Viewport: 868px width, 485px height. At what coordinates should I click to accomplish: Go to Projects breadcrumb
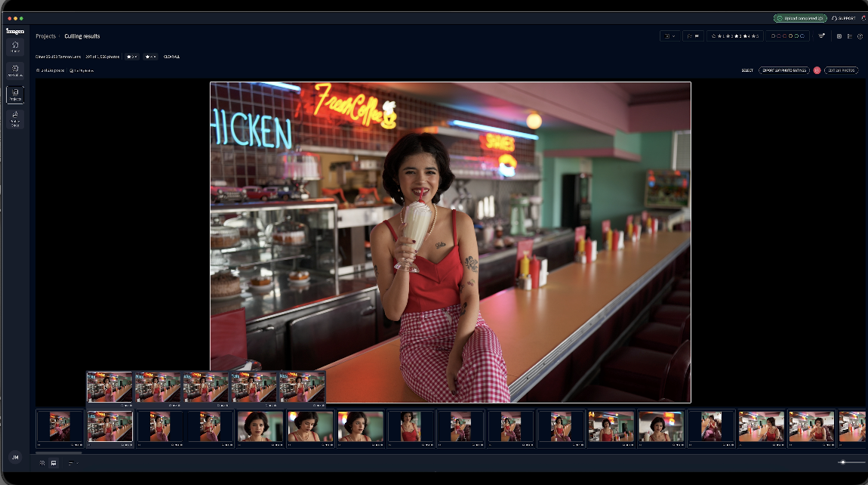(45, 36)
